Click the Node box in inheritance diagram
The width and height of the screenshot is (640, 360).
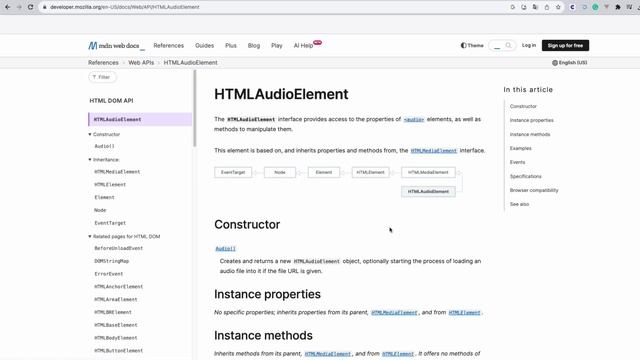pos(280,172)
